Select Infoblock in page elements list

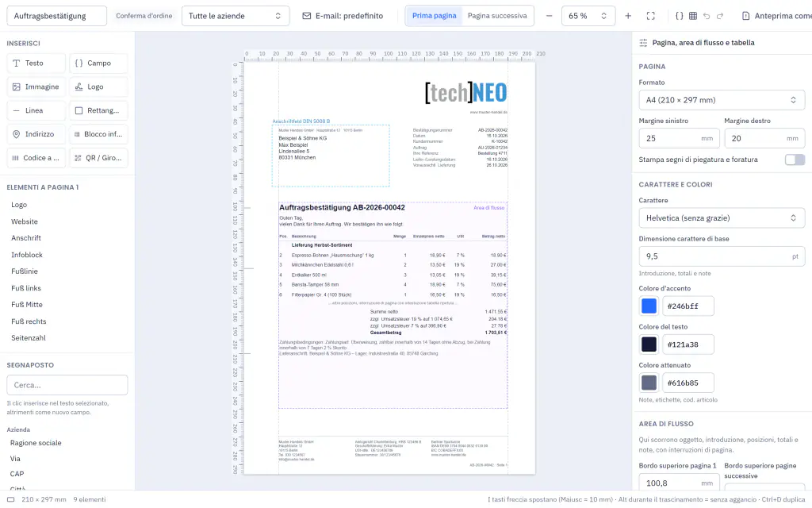pos(27,255)
